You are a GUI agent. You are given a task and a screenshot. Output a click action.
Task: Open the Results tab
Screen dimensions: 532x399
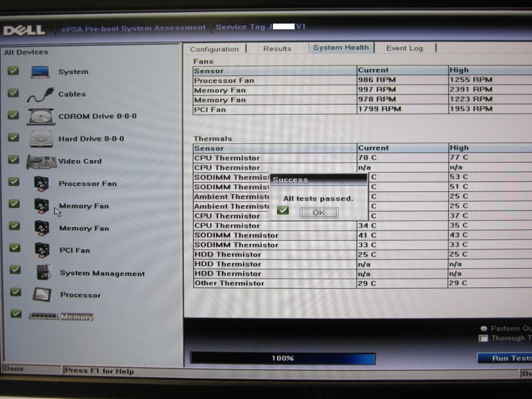coord(277,49)
